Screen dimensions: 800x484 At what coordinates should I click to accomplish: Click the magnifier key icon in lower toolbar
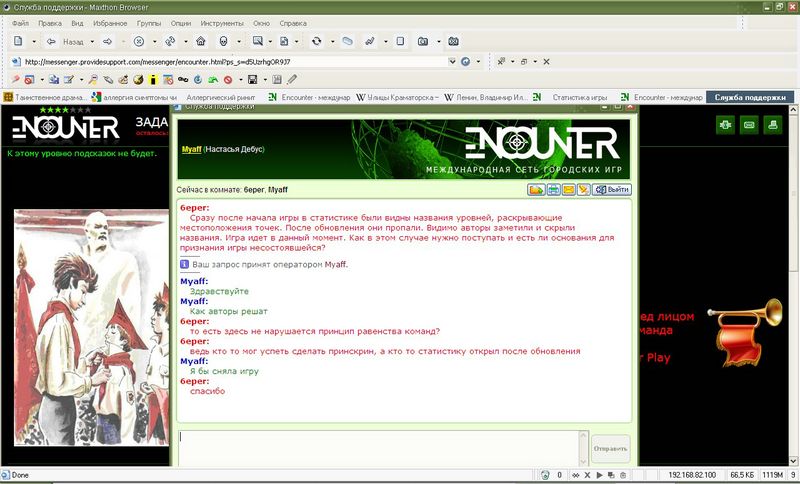click(x=93, y=80)
